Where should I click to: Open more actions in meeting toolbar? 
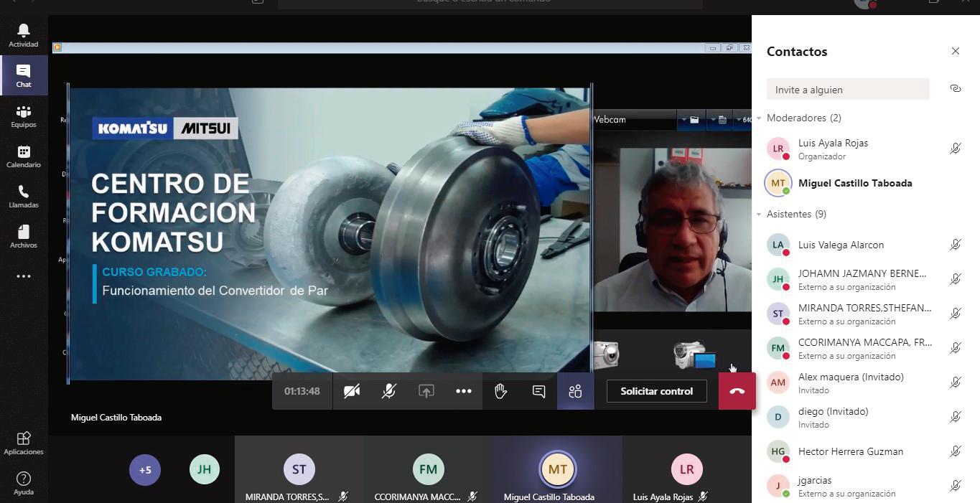[464, 391]
